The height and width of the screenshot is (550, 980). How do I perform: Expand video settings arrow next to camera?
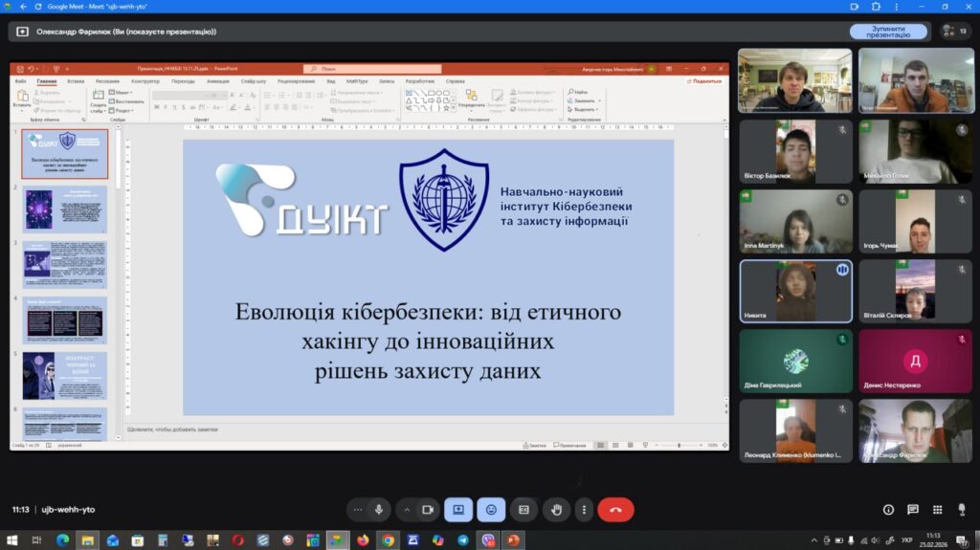(407, 510)
